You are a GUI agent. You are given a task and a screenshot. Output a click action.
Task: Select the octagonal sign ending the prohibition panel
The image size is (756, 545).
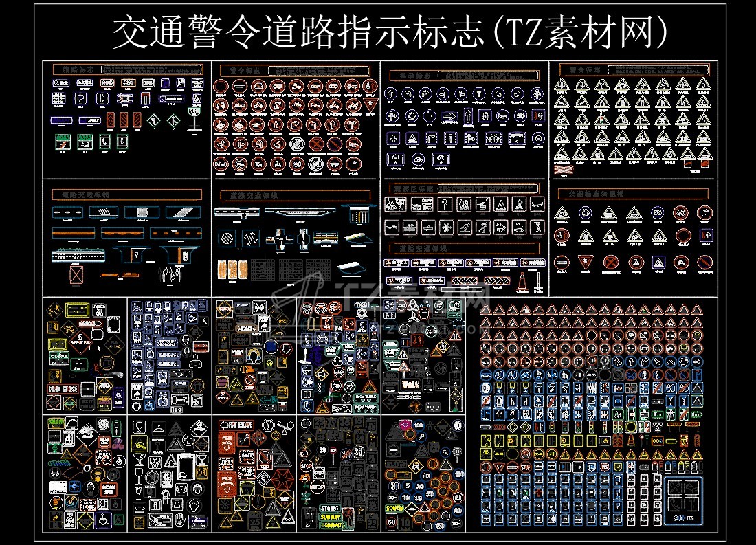click(x=354, y=164)
